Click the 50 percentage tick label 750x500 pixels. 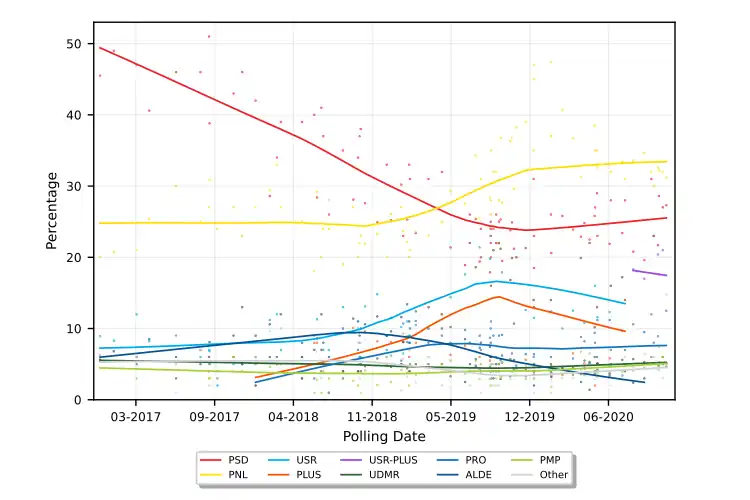(76, 44)
